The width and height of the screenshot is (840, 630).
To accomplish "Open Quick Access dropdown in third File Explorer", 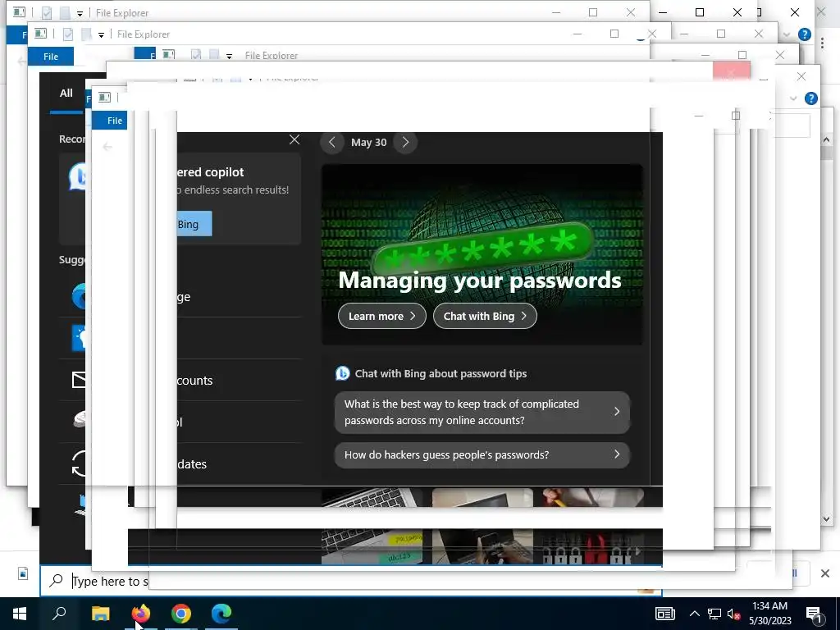I will pyautogui.click(x=230, y=56).
